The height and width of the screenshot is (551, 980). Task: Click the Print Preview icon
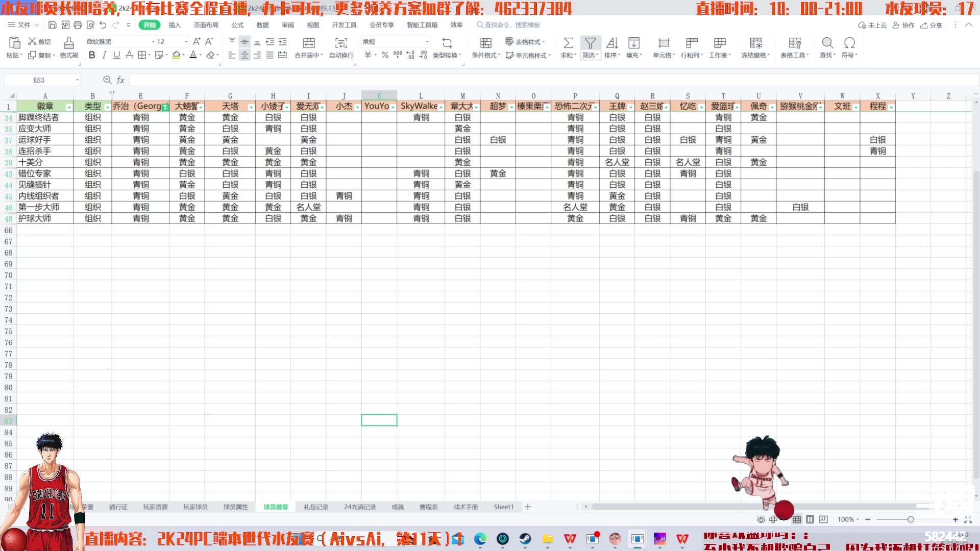click(x=90, y=25)
